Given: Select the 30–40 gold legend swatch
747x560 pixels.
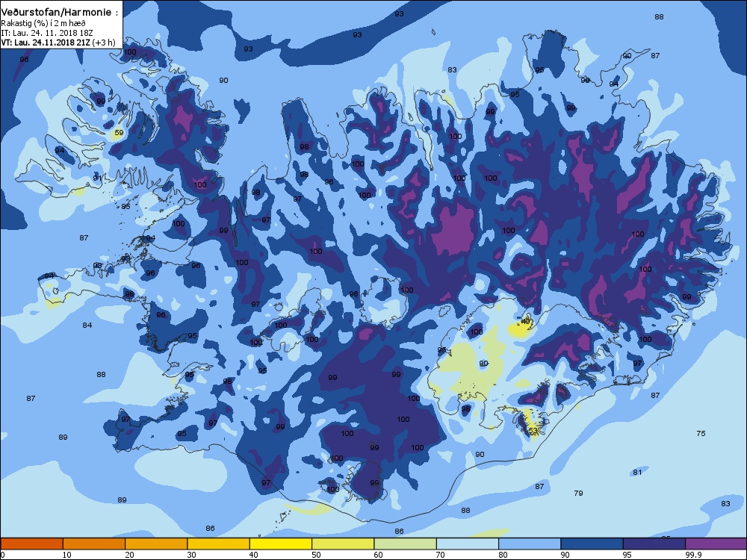Looking at the screenshot, I should (219, 544).
